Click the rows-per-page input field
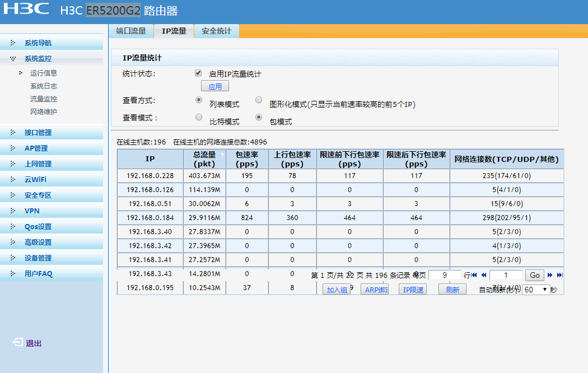The image size is (588, 373). [x=445, y=275]
